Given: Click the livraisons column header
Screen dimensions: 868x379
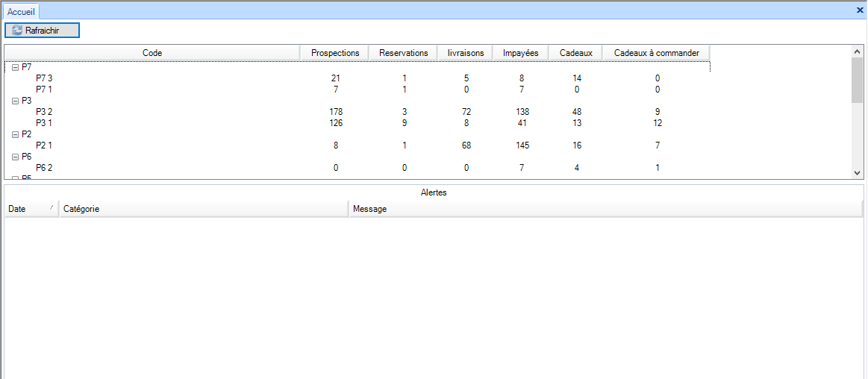Looking at the screenshot, I should pyautogui.click(x=465, y=53).
